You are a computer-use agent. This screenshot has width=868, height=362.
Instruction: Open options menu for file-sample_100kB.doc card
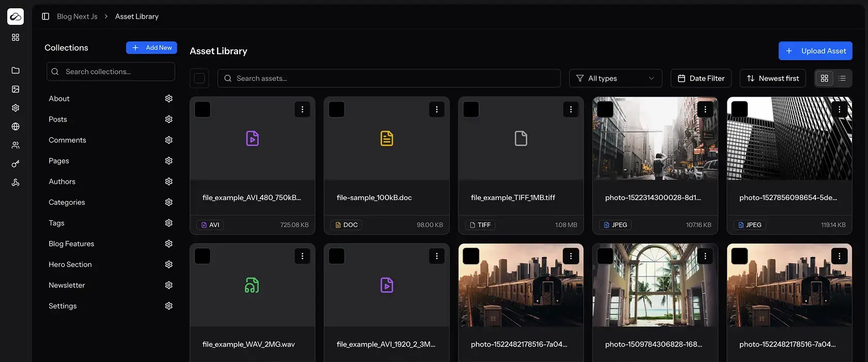click(x=437, y=109)
